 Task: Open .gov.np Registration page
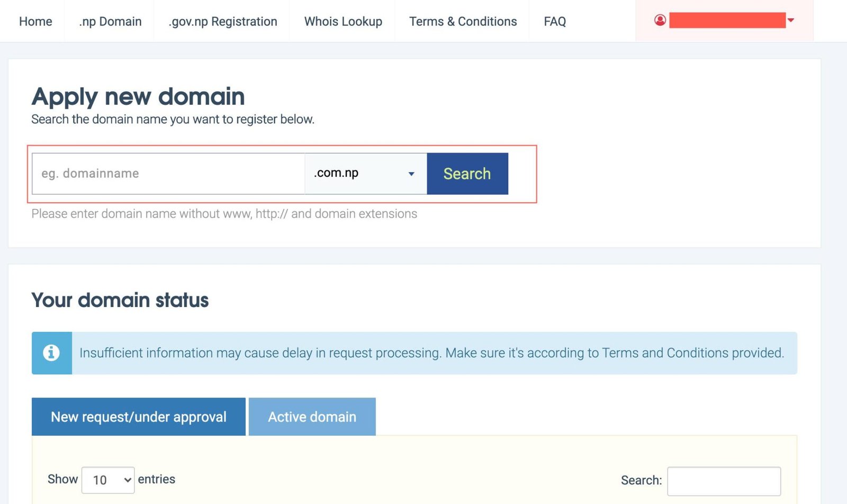coord(223,21)
